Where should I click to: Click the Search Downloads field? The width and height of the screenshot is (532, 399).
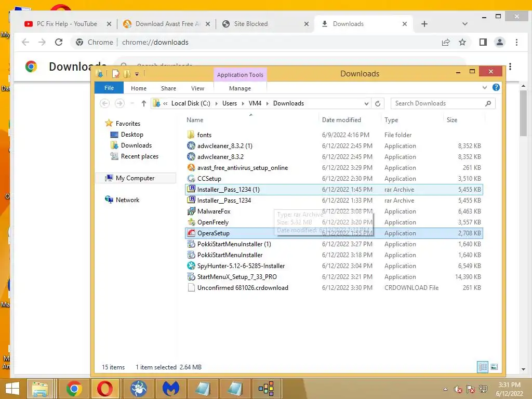tap(443, 103)
